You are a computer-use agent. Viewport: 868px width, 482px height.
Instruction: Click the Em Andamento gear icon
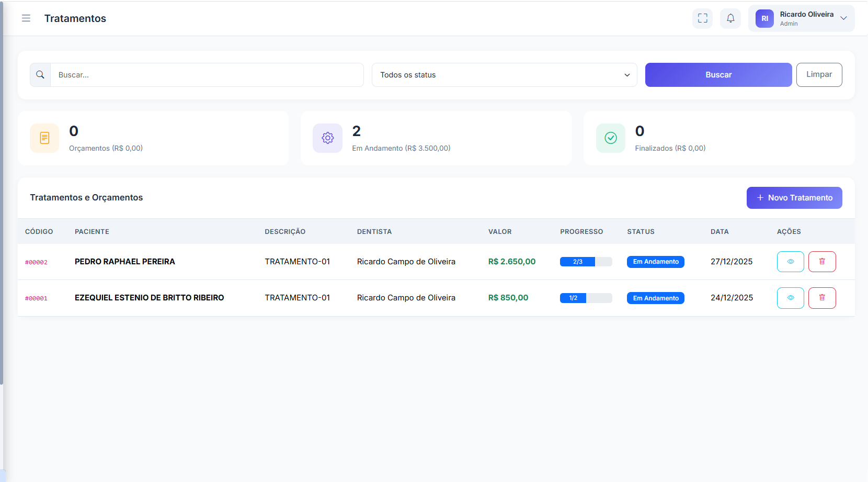tap(327, 138)
